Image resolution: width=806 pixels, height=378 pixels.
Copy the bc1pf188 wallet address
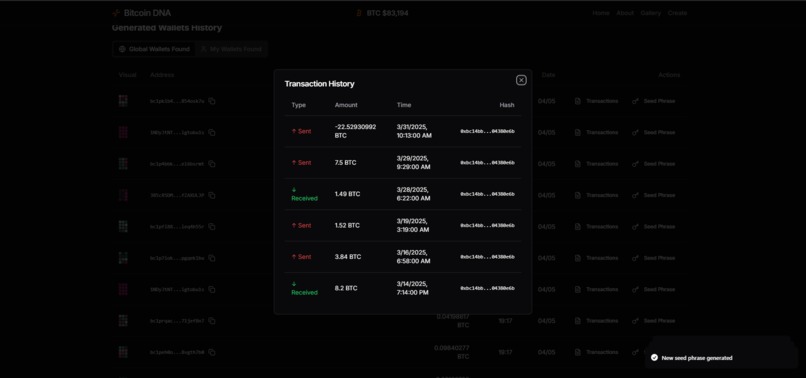pyautogui.click(x=212, y=227)
